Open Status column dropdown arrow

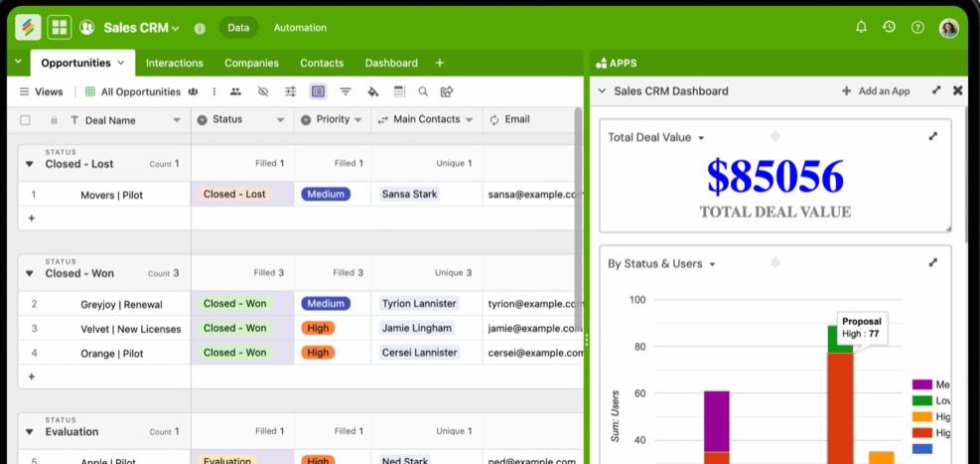tap(281, 119)
